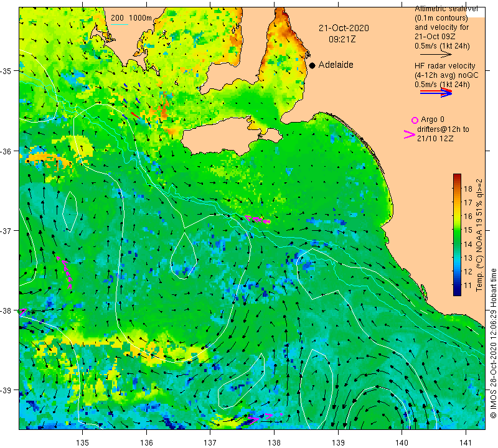
Task: Click the longitude axis label 139
Action: click(338, 442)
